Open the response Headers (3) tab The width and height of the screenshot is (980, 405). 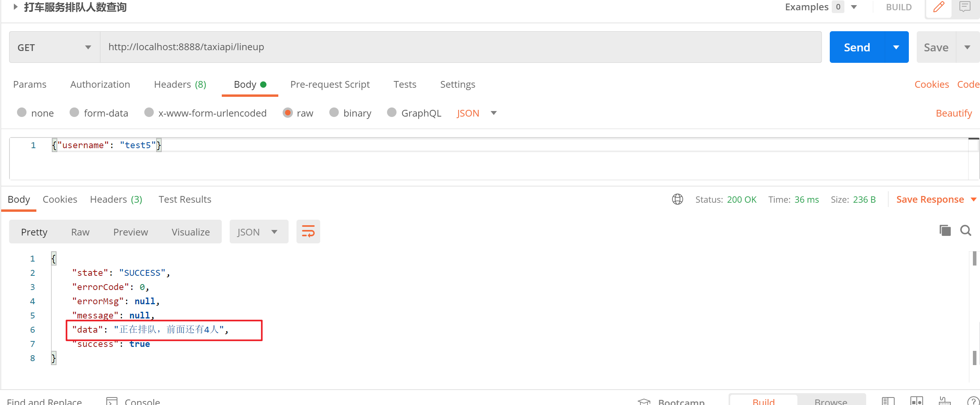click(x=116, y=199)
